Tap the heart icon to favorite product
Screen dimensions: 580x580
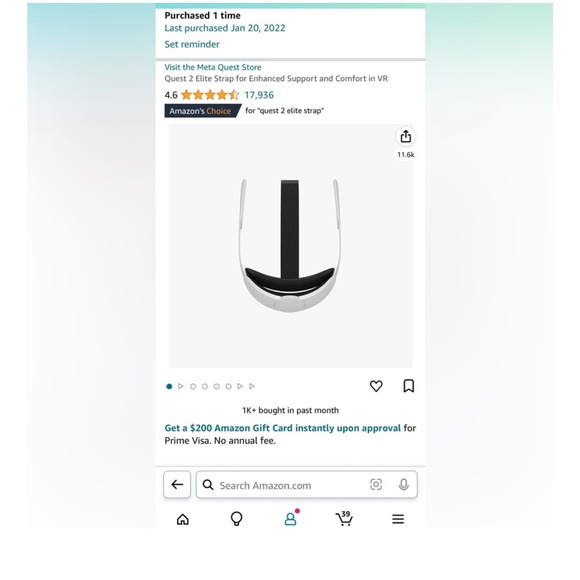coord(376,386)
